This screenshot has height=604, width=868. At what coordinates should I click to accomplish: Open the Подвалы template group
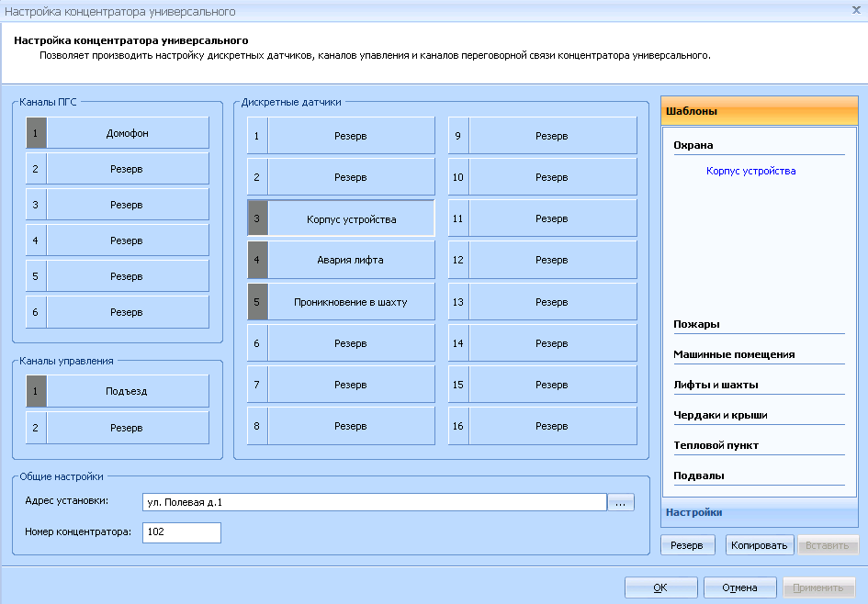(x=699, y=475)
